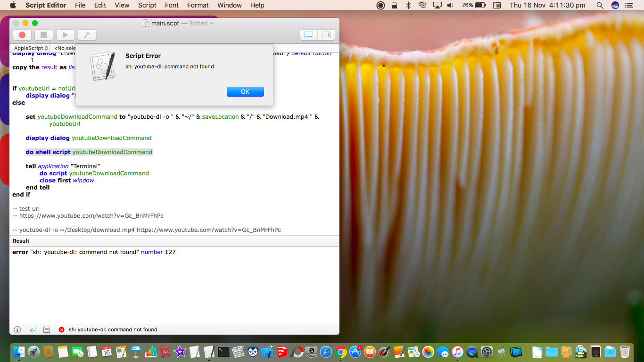Open Siri from the menu bar
This screenshot has height=362, width=644.
[615, 5]
